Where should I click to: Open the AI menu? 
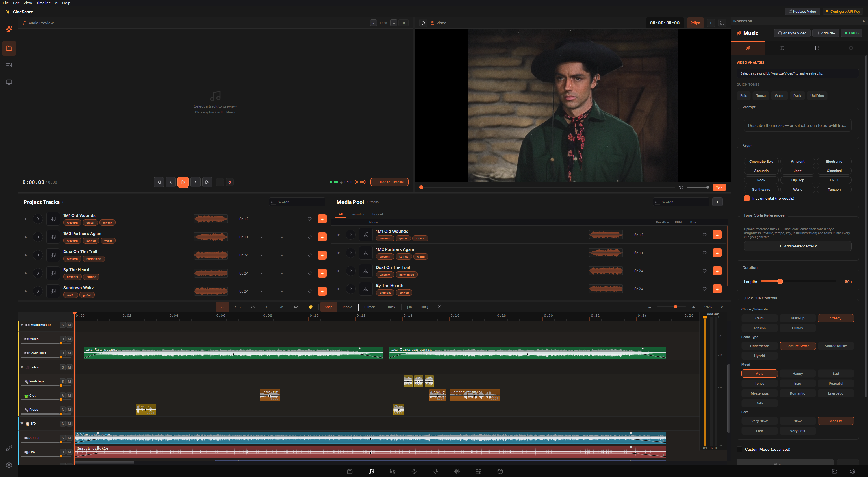pos(56,3)
